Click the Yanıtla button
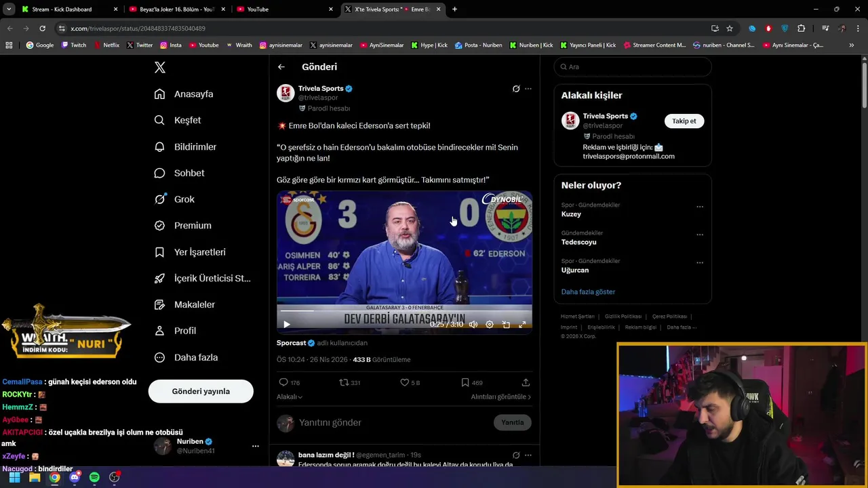 pyautogui.click(x=513, y=422)
